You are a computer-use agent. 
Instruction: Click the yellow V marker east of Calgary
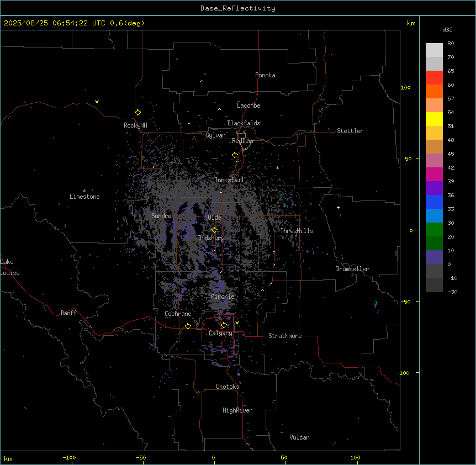coord(237,323)
